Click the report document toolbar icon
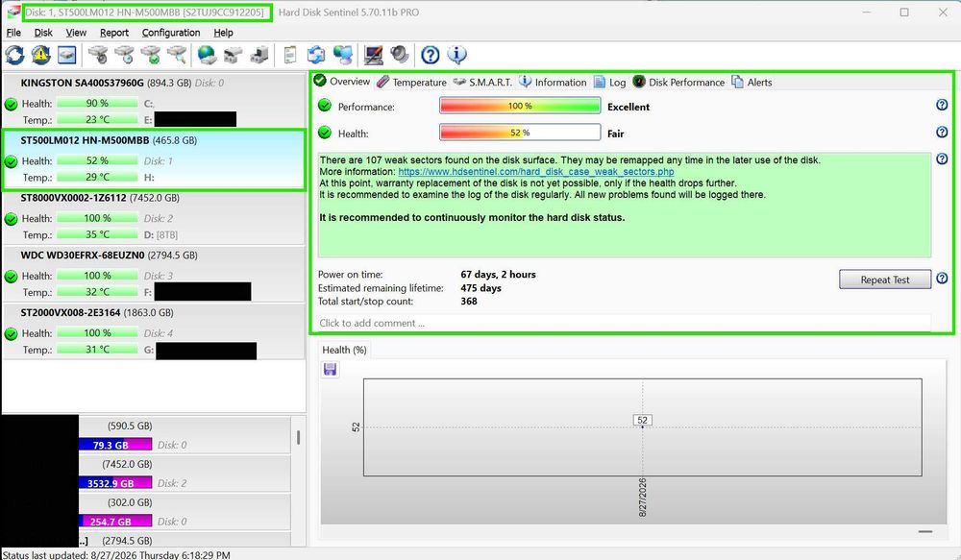This screenshot has width=961, height=560. (x=290, y=55)
